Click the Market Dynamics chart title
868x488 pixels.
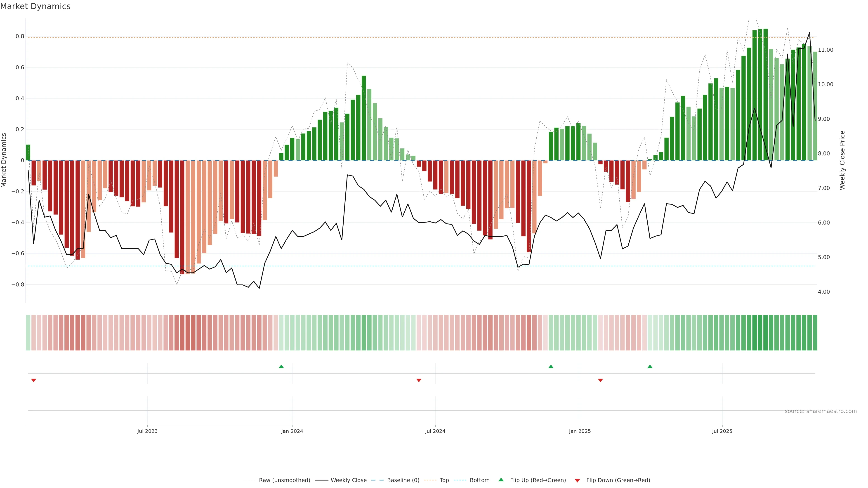click(x=35, y=6)
